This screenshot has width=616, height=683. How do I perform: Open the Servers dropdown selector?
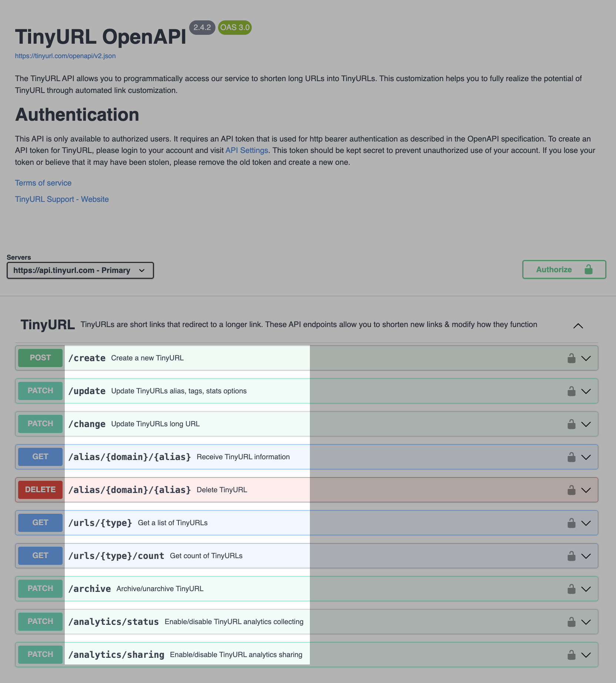80,270
